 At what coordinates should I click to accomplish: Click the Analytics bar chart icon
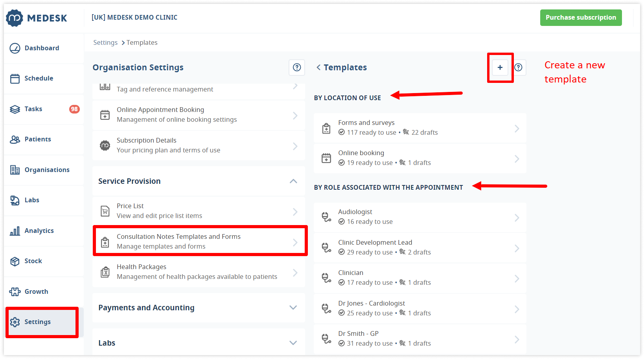[x=15, y=231]
